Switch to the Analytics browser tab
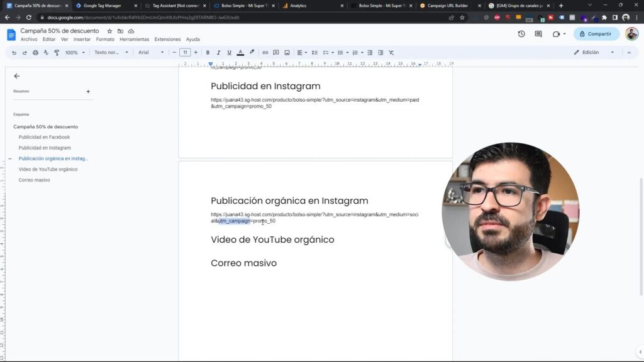 pyautogui.click(x=312, y=6)
